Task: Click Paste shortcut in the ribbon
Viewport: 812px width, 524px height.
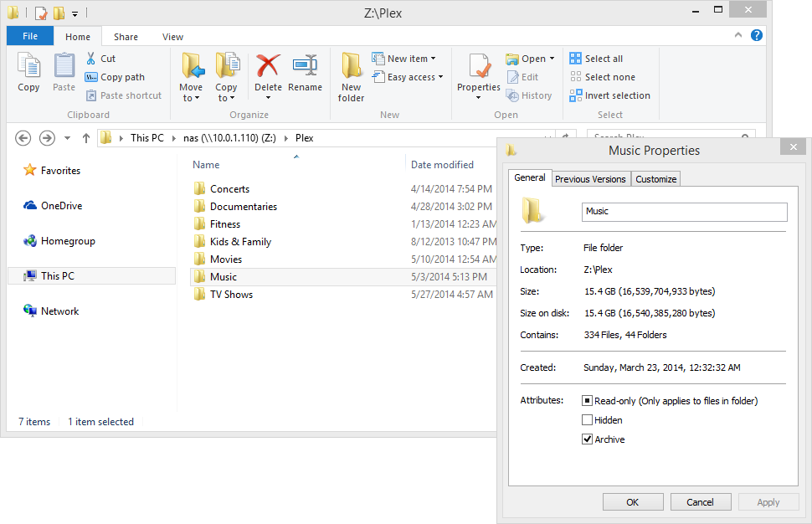Action: click(124, 95)
